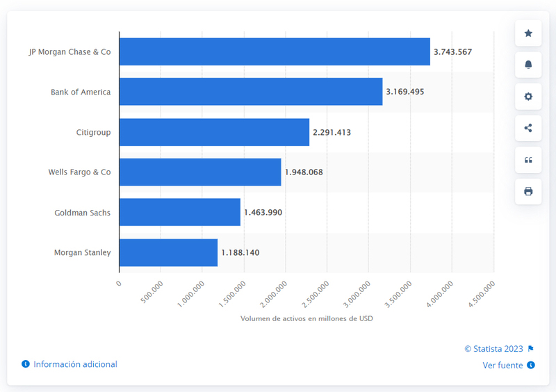The width and height of the screenshot is (556, 392).
Task: Click info icon before Información adicional
Action: point(26,364)
